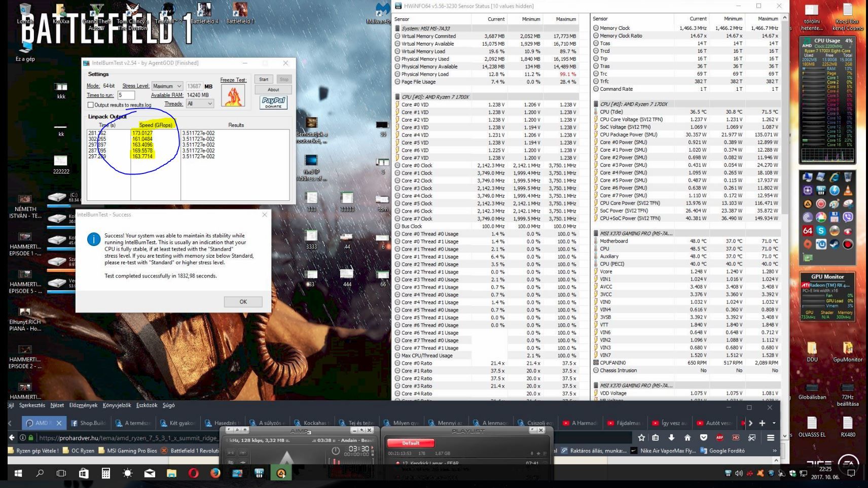This screenshot has width=868, height=488.
Task: Click the Opera taskbar icon
Action: tap(193, 473)
